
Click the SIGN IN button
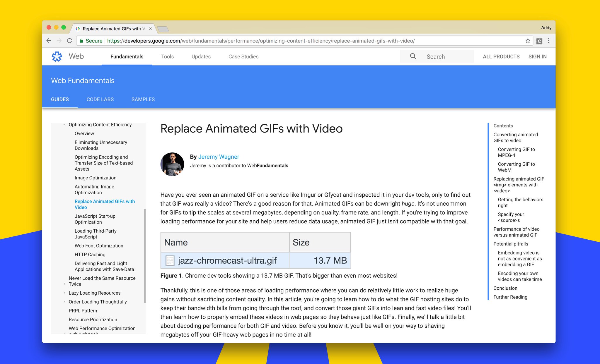tap(537, 56)
